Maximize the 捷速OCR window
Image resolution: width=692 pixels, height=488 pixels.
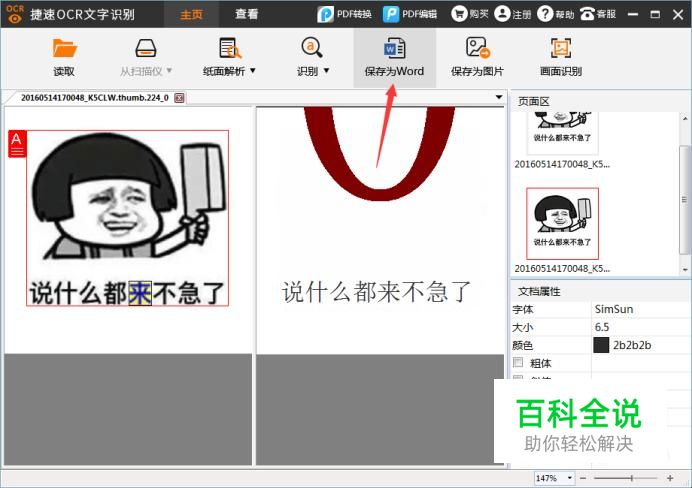point(655,14)
